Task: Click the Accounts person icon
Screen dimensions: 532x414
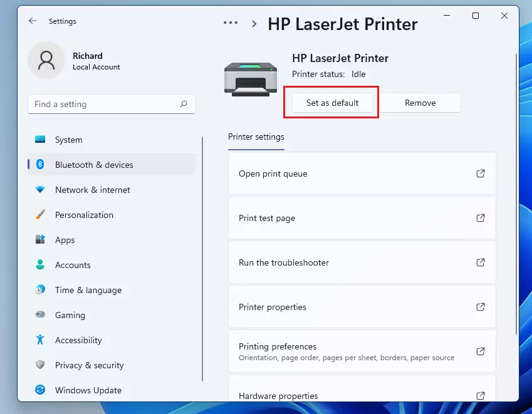Action: (x=40, y=264)
